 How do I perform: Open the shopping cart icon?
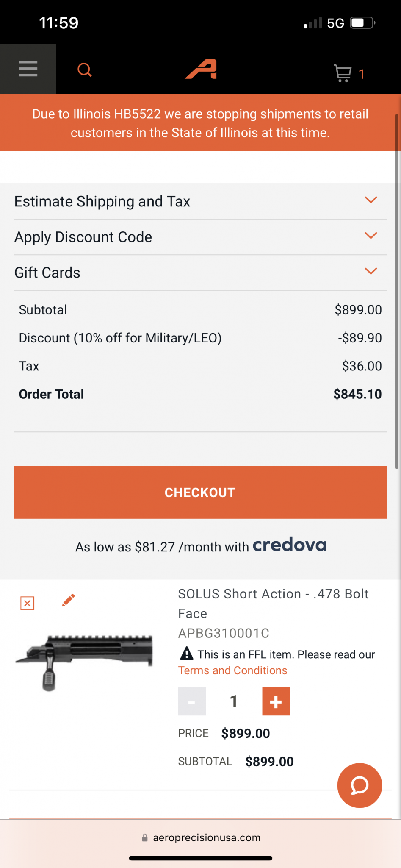click(x=348, y=73)
